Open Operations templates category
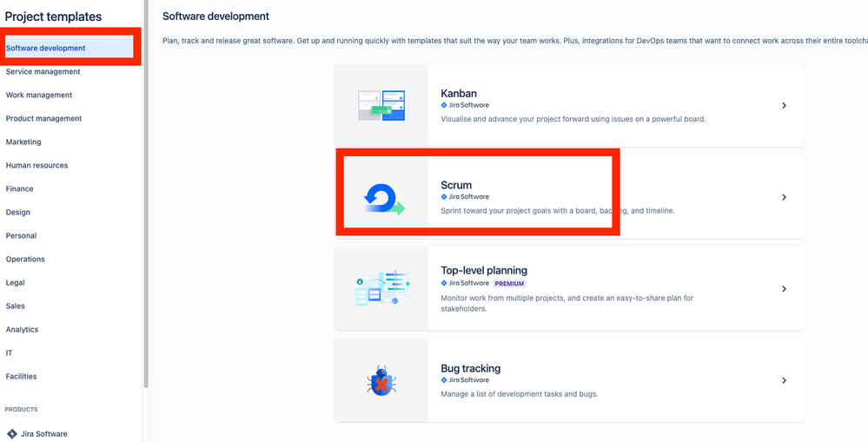This screenshot has height=442, width=868. coord(25,259)
